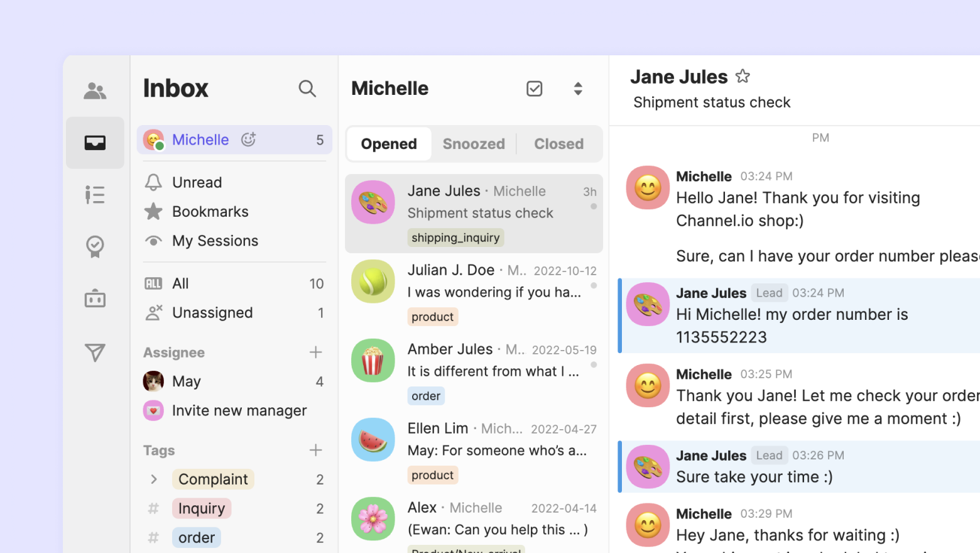Click the Inbox heading
The height and width of the screenshot is (553, 980).
tap(176, 89)
